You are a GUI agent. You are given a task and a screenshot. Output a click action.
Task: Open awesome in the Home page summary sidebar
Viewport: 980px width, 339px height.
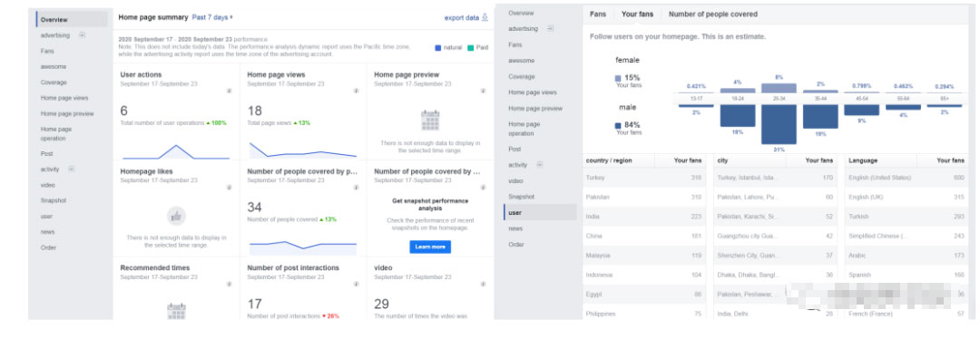pyautogui.click(x=54, y=67)
